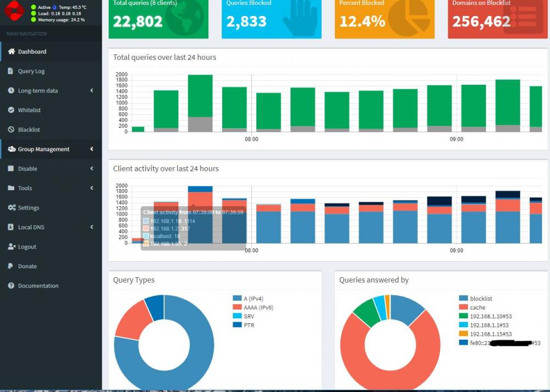Viewport: 550px width, 392px height.
Task: Click the legend label starting with fe80::
Action: 505,343
